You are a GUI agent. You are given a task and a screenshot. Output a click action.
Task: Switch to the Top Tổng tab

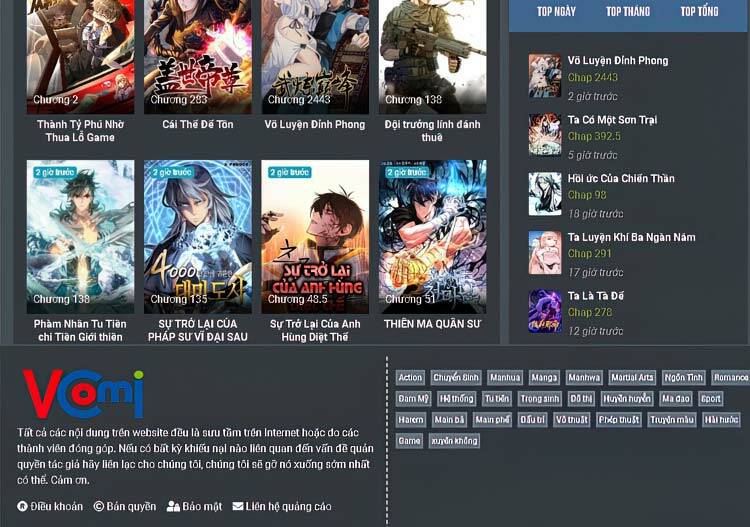coord(699,12)
